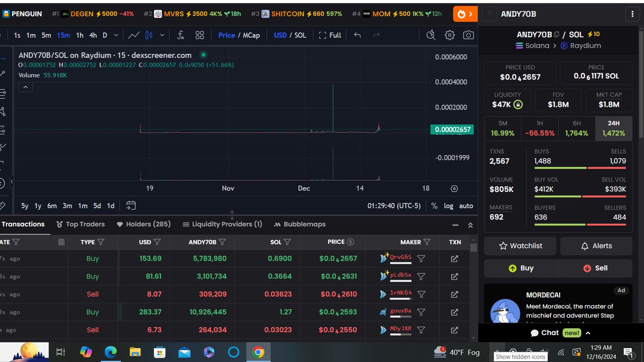This screenshot has width=644, height=362.
Task: Click the time axis settings icon at chart corner
Action: click(x=455, y=189)
